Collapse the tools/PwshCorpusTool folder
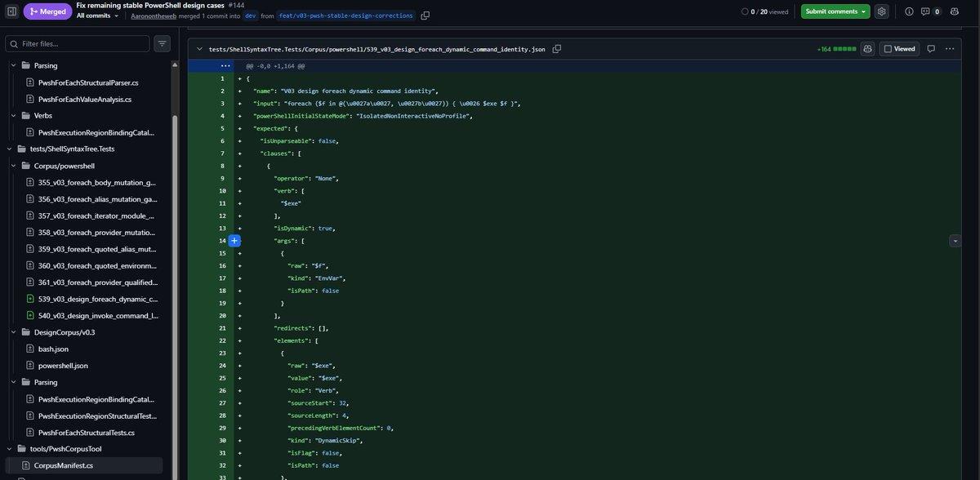This screenshot has width=980, height=480. click(10, 449)
